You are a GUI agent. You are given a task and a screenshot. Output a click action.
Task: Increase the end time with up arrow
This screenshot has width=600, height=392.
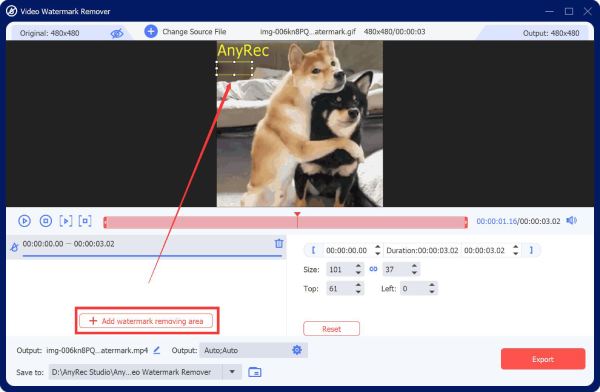pos(516,247)
